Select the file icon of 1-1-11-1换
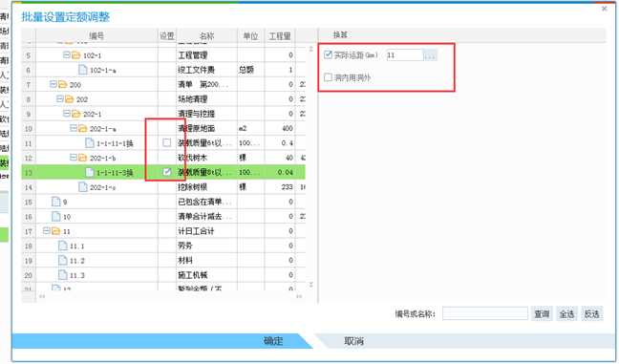The height and width of the screenshot is (364, 619). 90,143
